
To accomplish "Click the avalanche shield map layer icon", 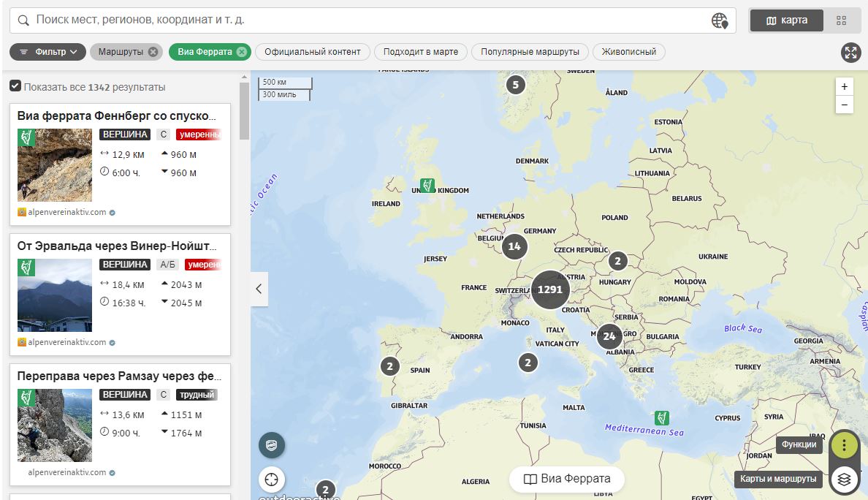I will (x=271, y=445).
